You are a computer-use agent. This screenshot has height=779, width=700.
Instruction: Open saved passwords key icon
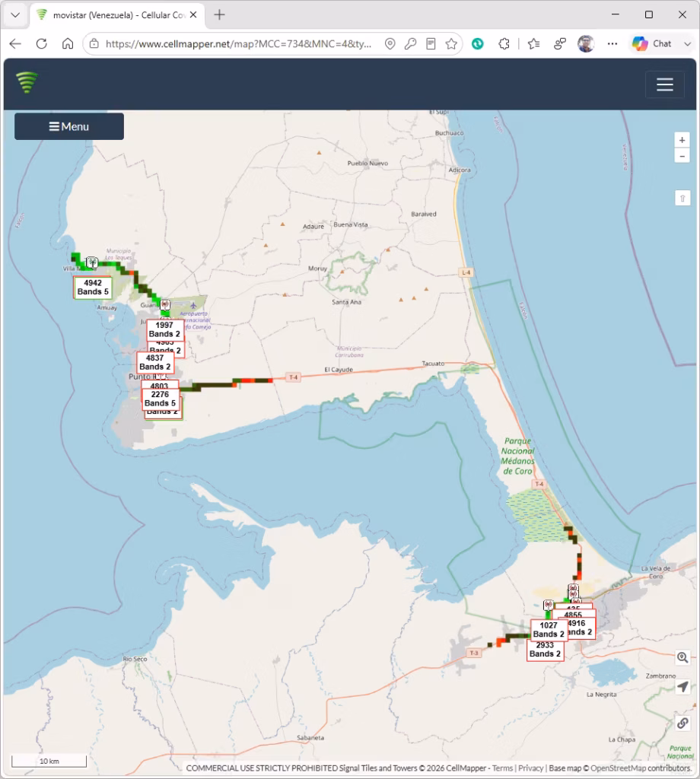tap(410, 43)
